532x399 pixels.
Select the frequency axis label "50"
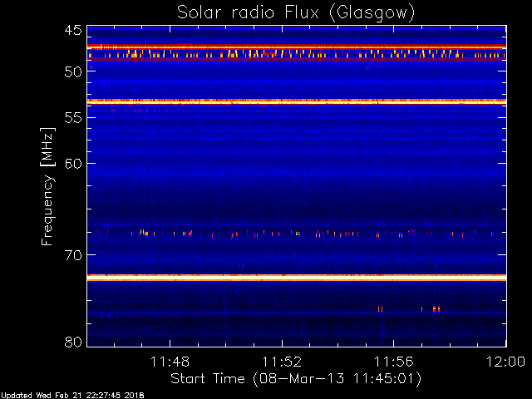73,71
